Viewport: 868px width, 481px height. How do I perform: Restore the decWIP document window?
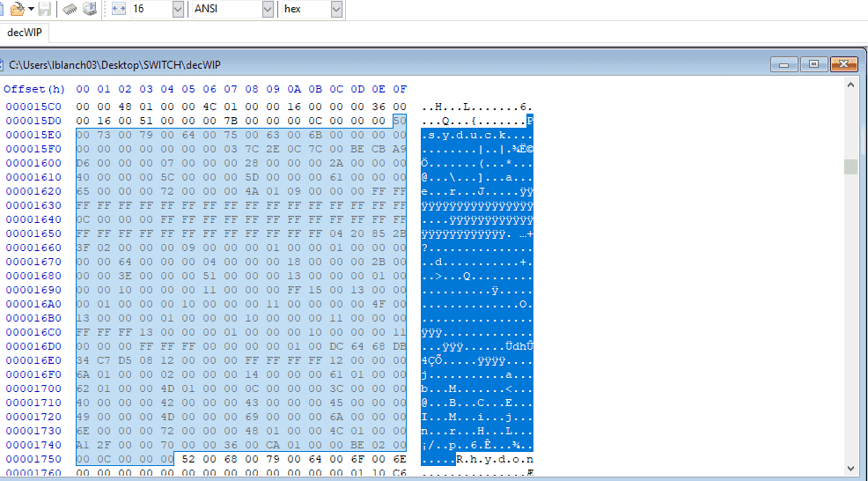coord(813,65)
